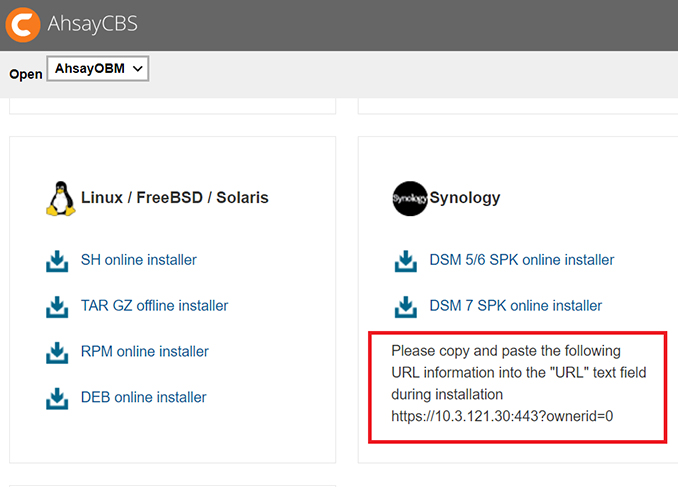Download the TAR GZ offline installer

pos(154,306)
